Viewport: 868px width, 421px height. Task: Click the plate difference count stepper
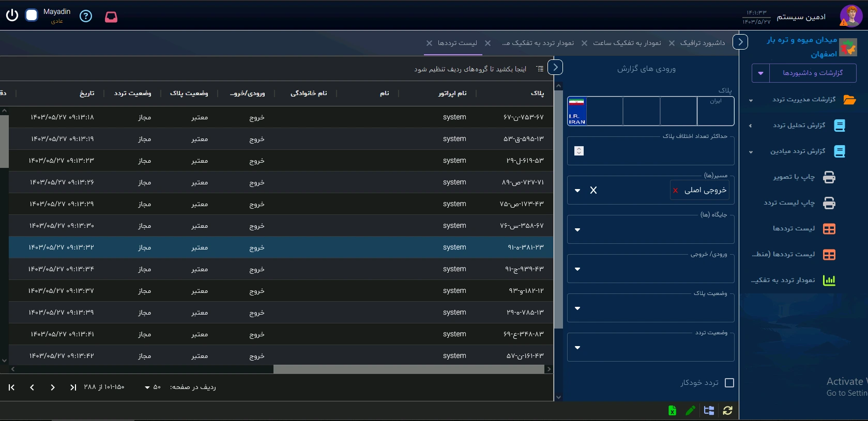coord(579,151)
